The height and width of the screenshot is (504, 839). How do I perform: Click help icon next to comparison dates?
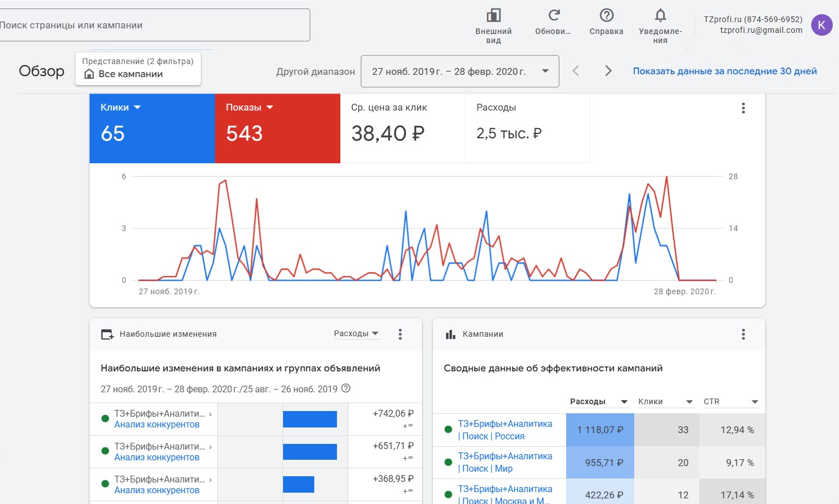(346, 388)
